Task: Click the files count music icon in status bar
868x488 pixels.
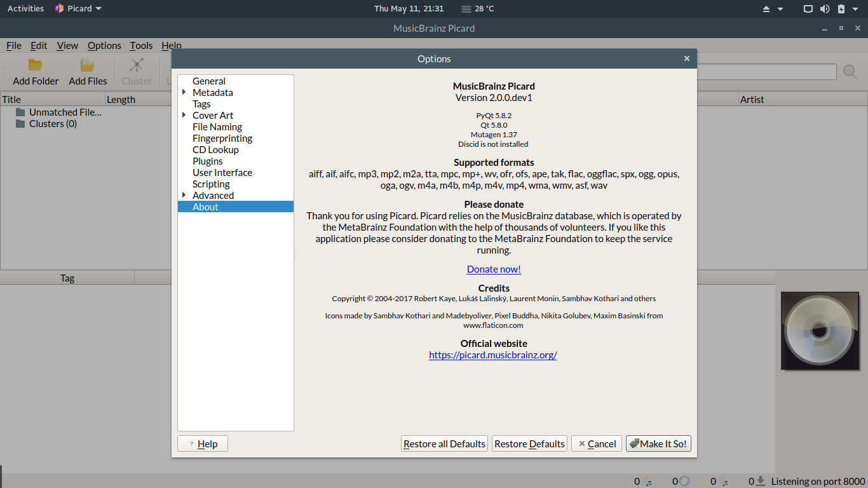Action: click(649, 482)
